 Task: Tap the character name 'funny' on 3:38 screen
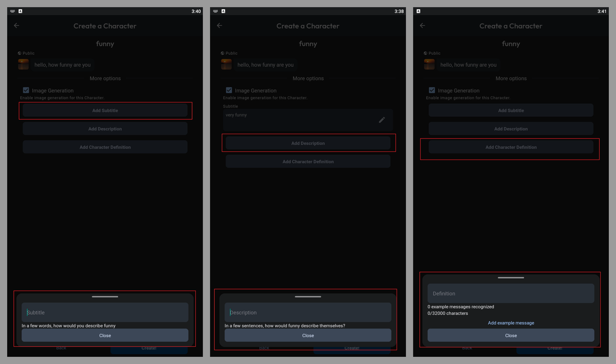click(308, 44)
